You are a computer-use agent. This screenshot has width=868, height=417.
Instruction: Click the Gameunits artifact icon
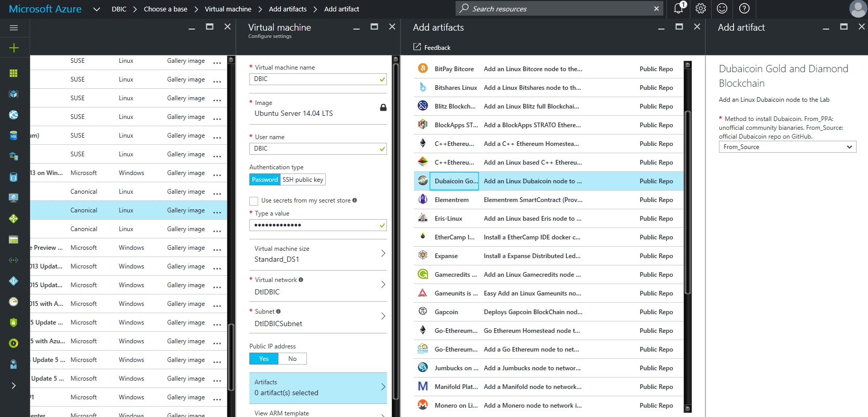coord(423,293)
